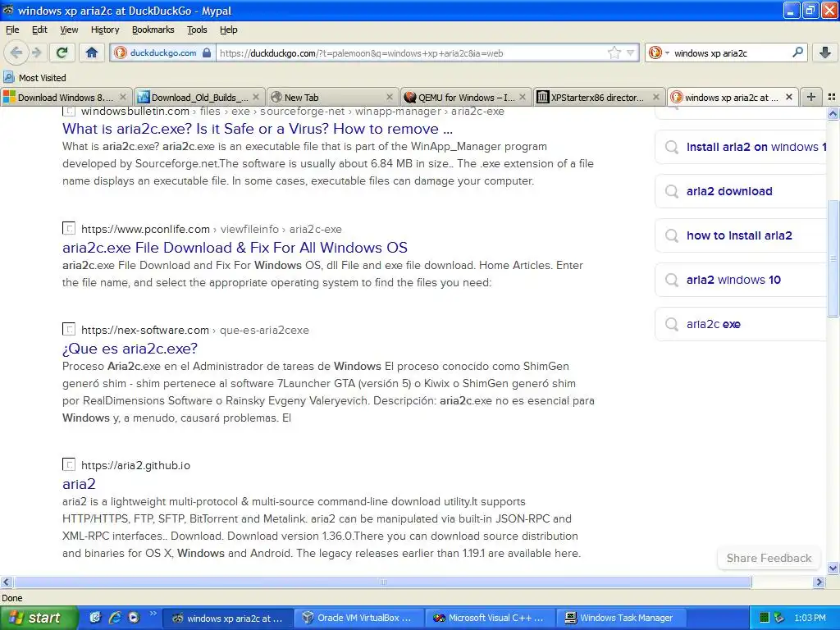The height and width of the screenshot is (630, 840).
Task: Launch Windows Media Player from Quick Launch
Action: [x=134, y=618]
